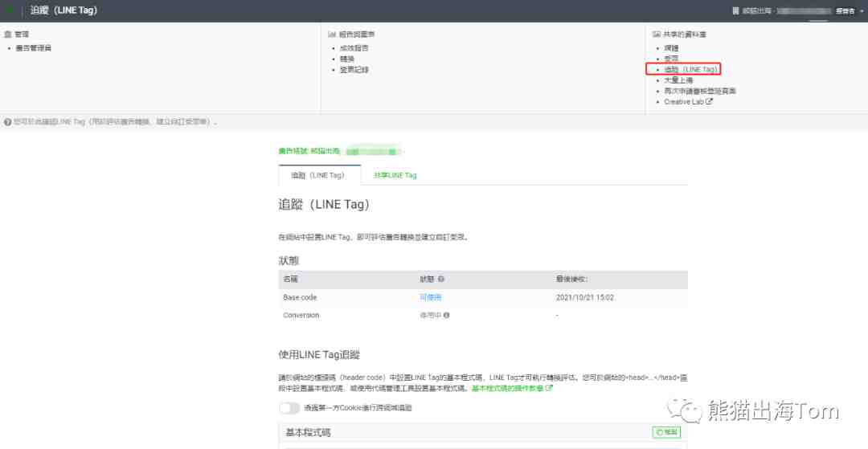
Task: Open 轉換 item in reports menu
Action: 347,59
